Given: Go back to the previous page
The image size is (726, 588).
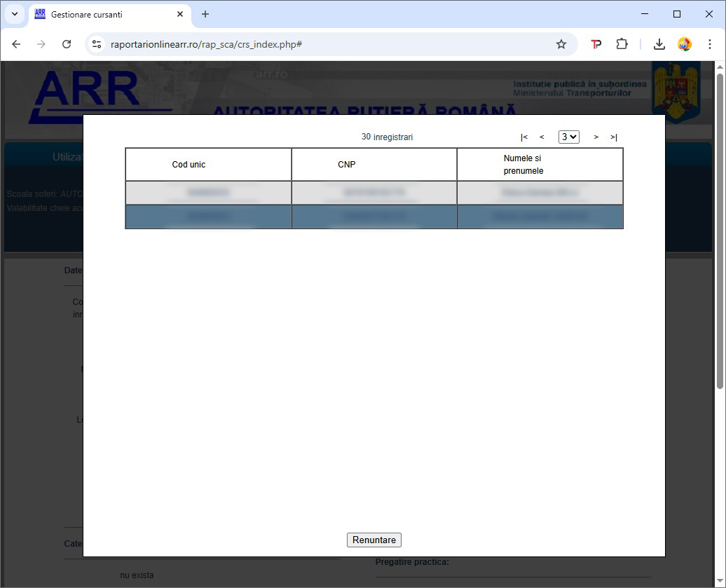Looking at the screenshot, I should click(16, 44).
